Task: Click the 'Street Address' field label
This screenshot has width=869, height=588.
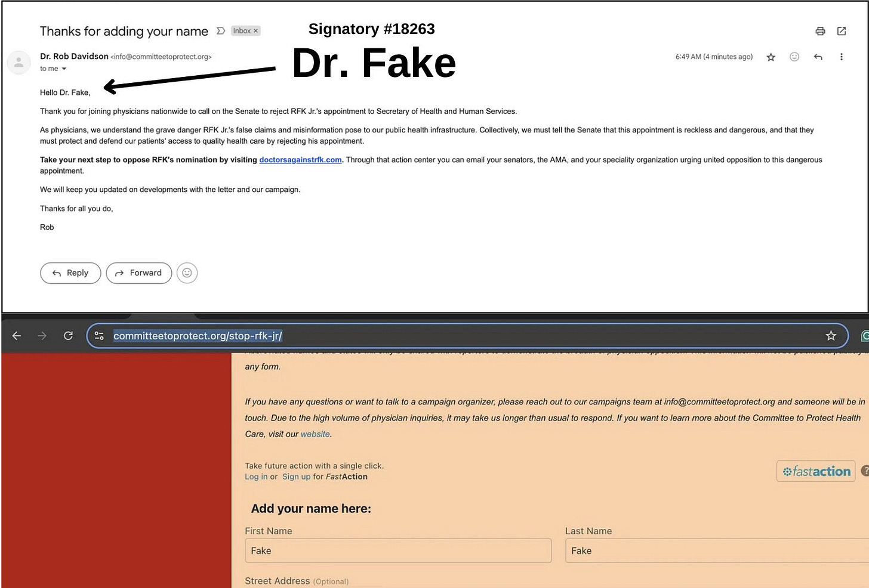Action: pyautogui.click(x=277, y=581)
